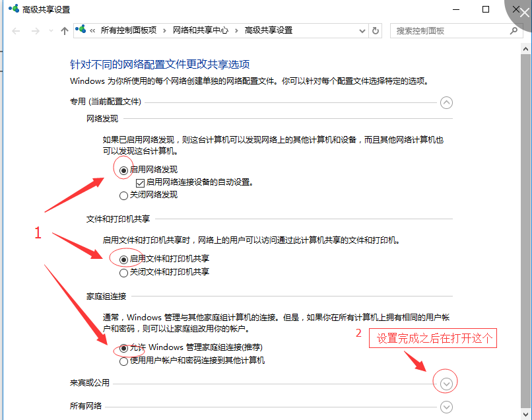Minimize the 高级共享设置 window
Screen dimensions: 532x420
tap(456, 9)
